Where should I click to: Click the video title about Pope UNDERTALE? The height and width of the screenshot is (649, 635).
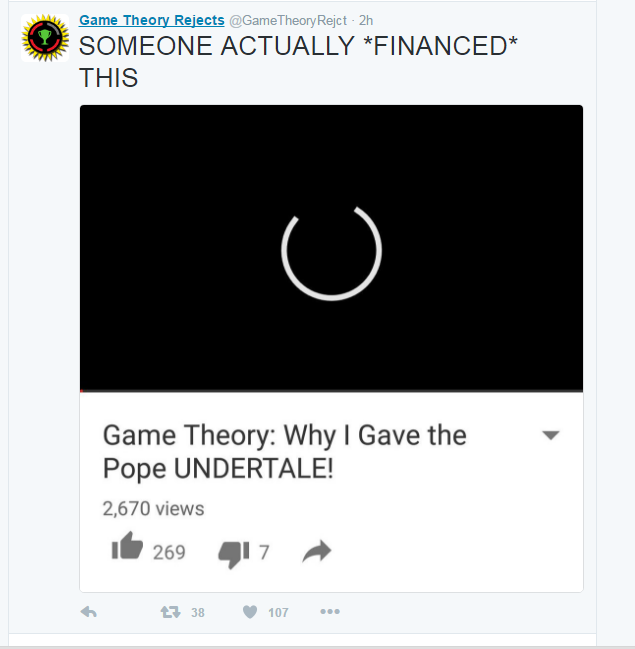pyautogui.click(x=284, y=452)
